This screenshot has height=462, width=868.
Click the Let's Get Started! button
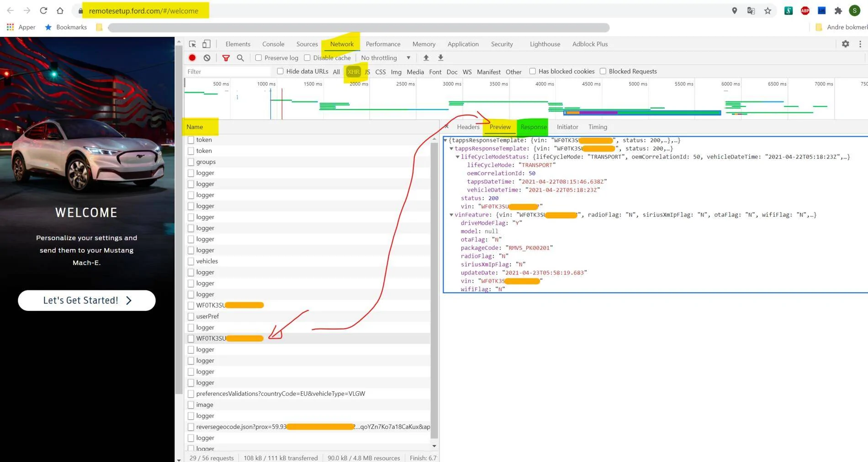point(87,300)
